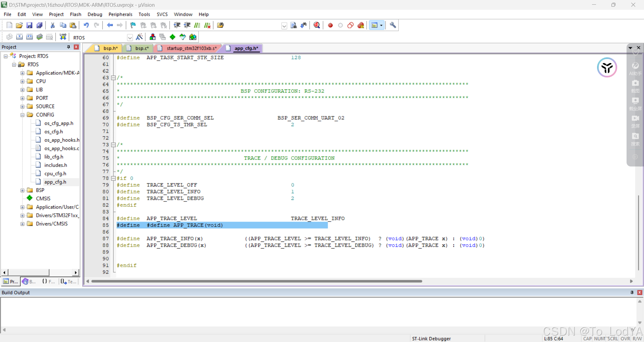Toggle pin on Build Output panel
The image size is (644, 342).
tap(632, 292)
